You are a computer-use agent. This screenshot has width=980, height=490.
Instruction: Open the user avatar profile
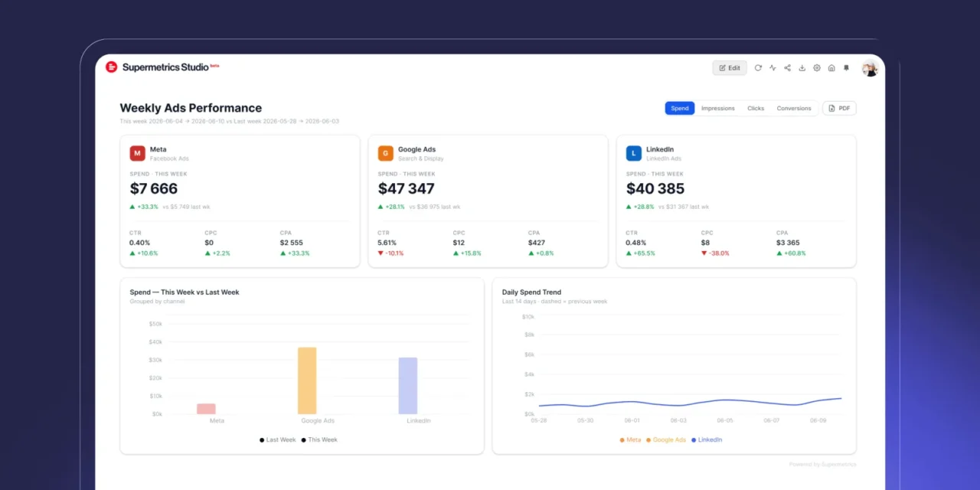pos(870,68)
